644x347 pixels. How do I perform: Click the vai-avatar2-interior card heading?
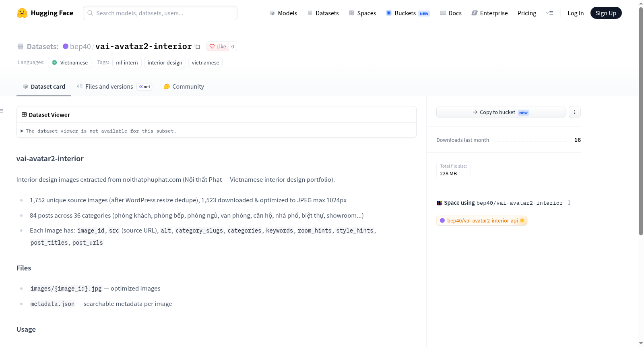[x=50, y=159]
